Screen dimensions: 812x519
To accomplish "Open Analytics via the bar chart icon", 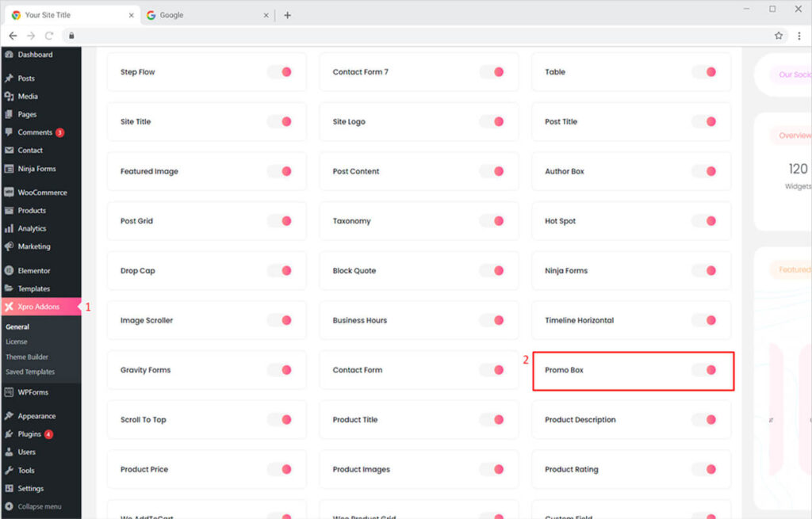I will (9, 228).
